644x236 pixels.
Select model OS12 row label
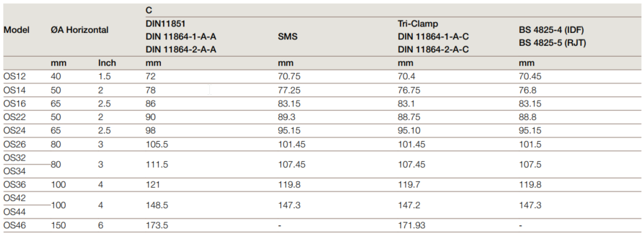click(x=15, y=77)
